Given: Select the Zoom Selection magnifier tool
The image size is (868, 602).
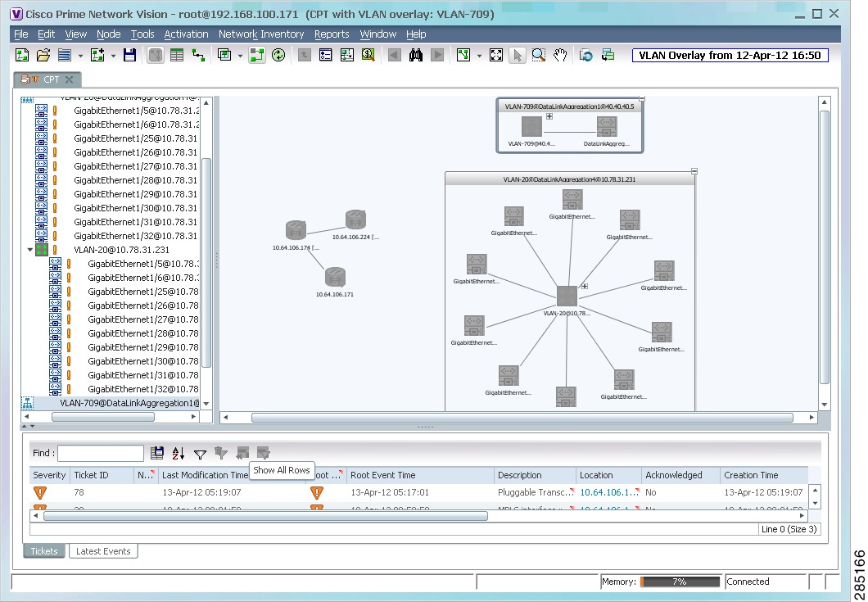Looking at the screenshot, I should (539, 55).
